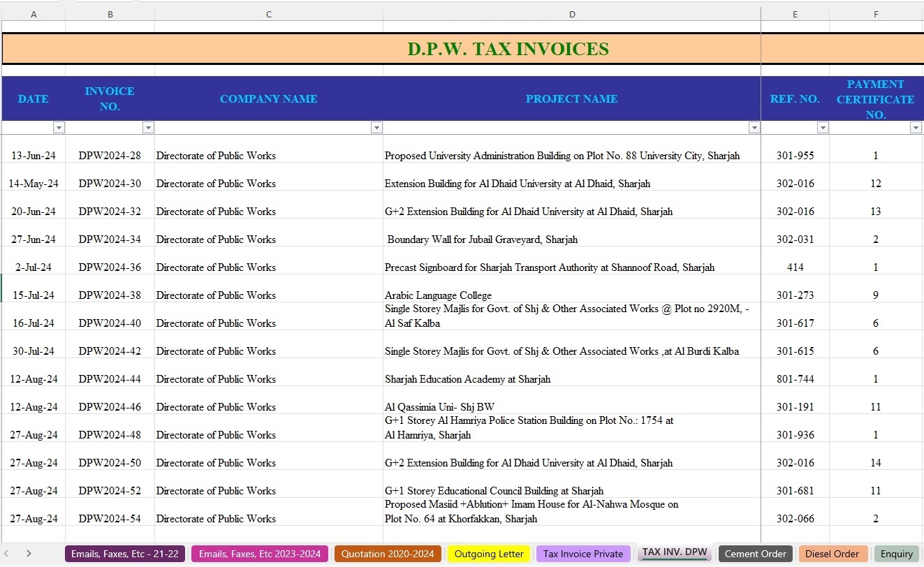This screenshot has height=567, width=924.
Task: Select the TAX INV. DPW sheet tab
Action: 675,552
